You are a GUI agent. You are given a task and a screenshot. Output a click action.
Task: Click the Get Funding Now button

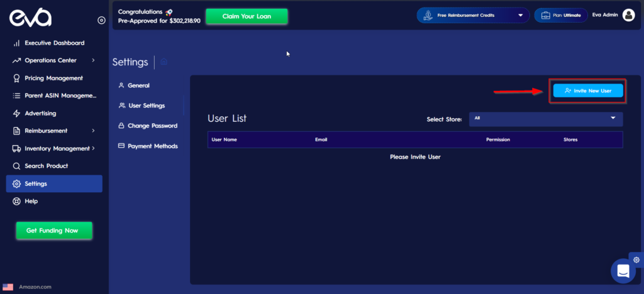[54, 231]
